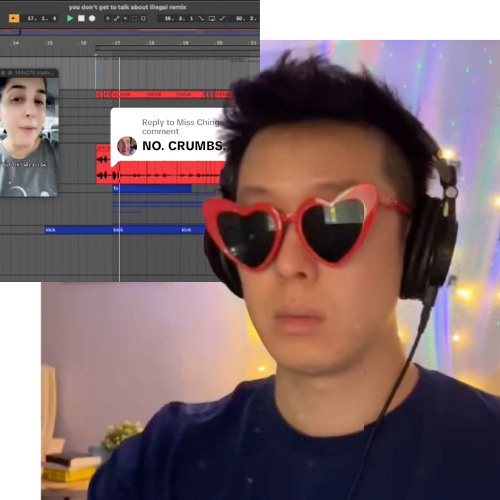The image size is (500, 500).
Task: Click the arrangement overview bar below transport
Action: pos(130,32)
